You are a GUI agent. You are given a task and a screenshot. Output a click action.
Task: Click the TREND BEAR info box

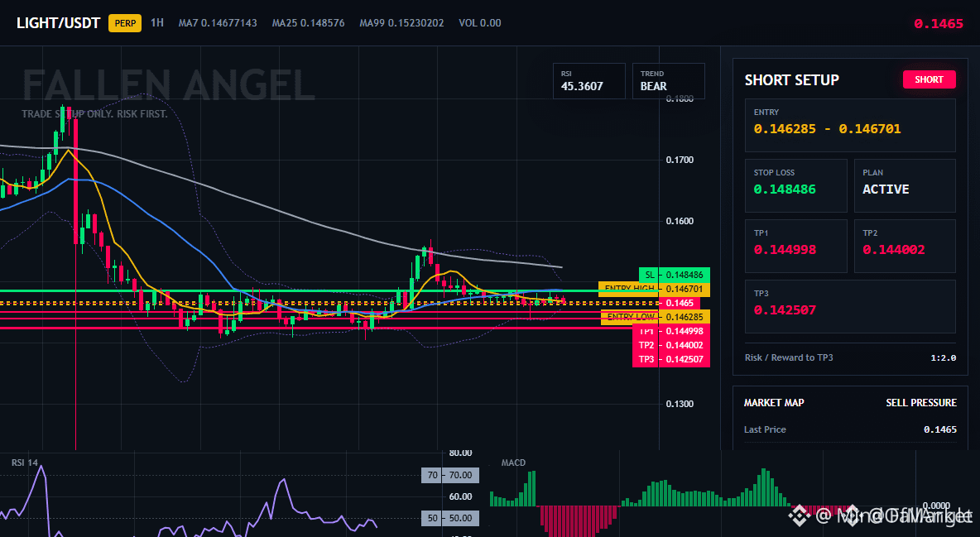click(x=668, y=80)
